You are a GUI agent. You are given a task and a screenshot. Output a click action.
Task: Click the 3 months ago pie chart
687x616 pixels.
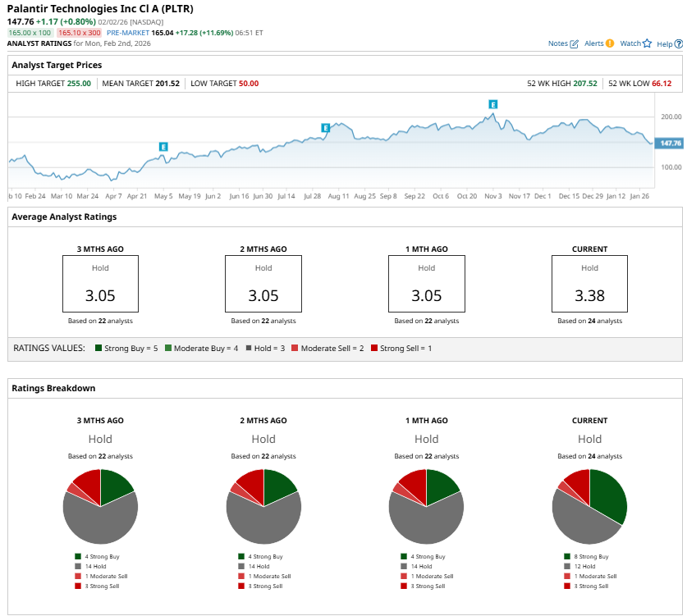(100, 506)
